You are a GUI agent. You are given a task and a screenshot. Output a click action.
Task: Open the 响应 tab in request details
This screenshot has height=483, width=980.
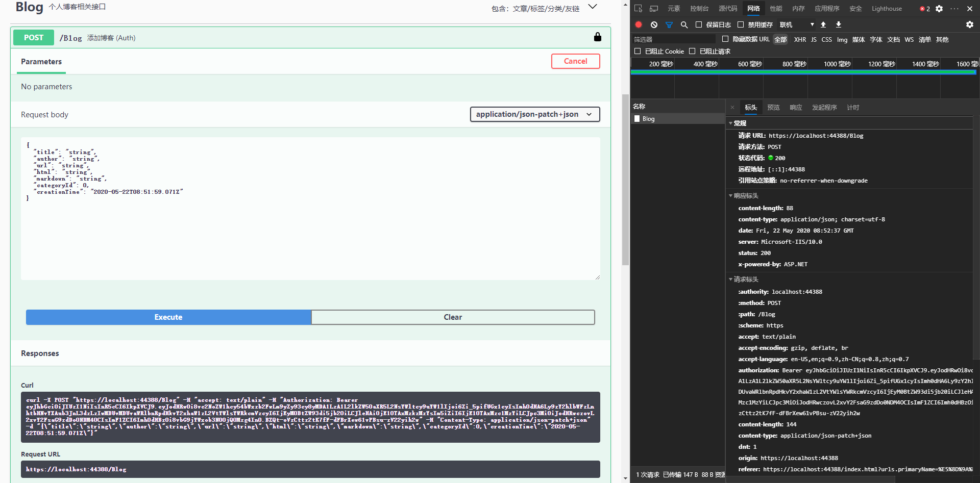click(796, 108)
